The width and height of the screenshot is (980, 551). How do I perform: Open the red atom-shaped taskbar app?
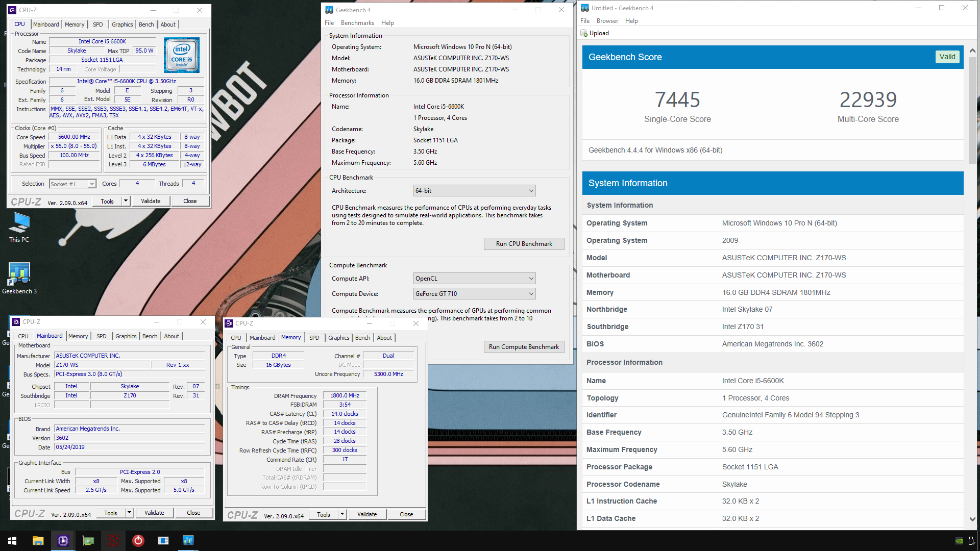tap(113, 541)
